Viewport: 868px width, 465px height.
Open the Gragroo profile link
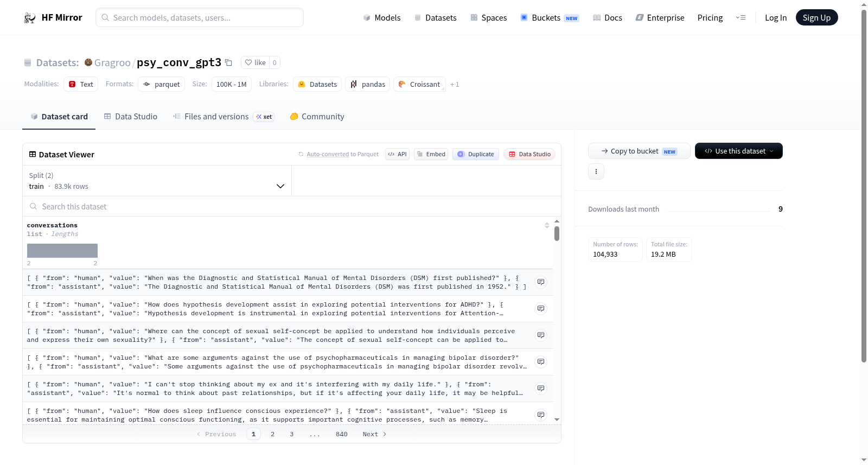click(112, 62)
